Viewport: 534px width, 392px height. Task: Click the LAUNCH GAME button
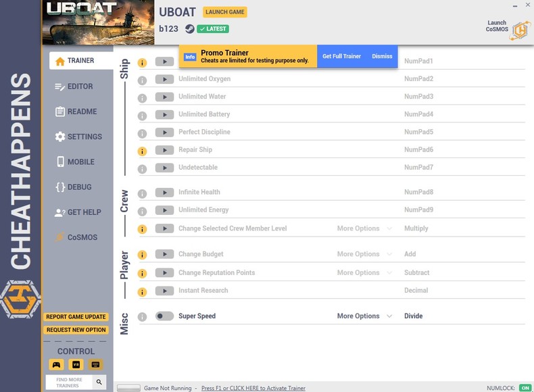point(225,12)
